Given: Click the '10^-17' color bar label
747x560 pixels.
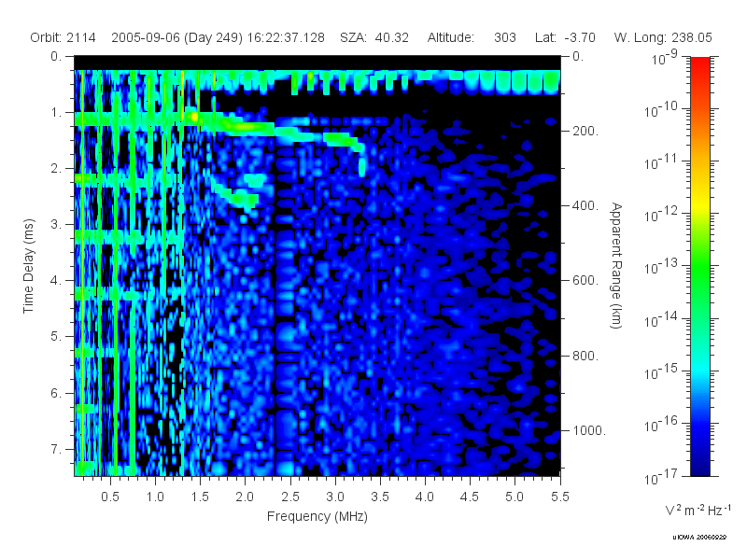Looking at the screenshot, I should pos(661,476).
